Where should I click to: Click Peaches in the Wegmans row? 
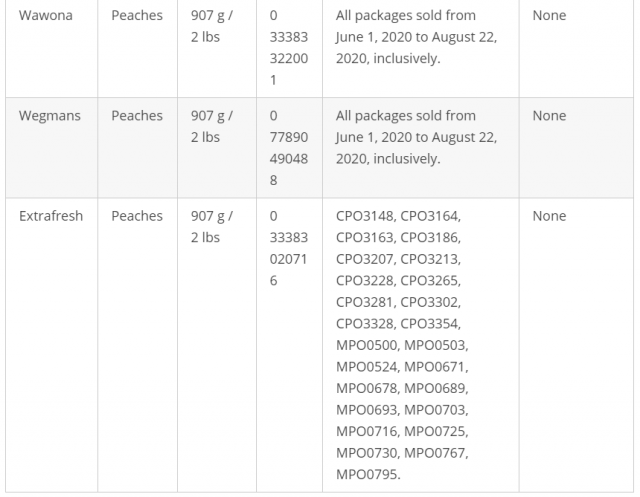tap(137, 116)
